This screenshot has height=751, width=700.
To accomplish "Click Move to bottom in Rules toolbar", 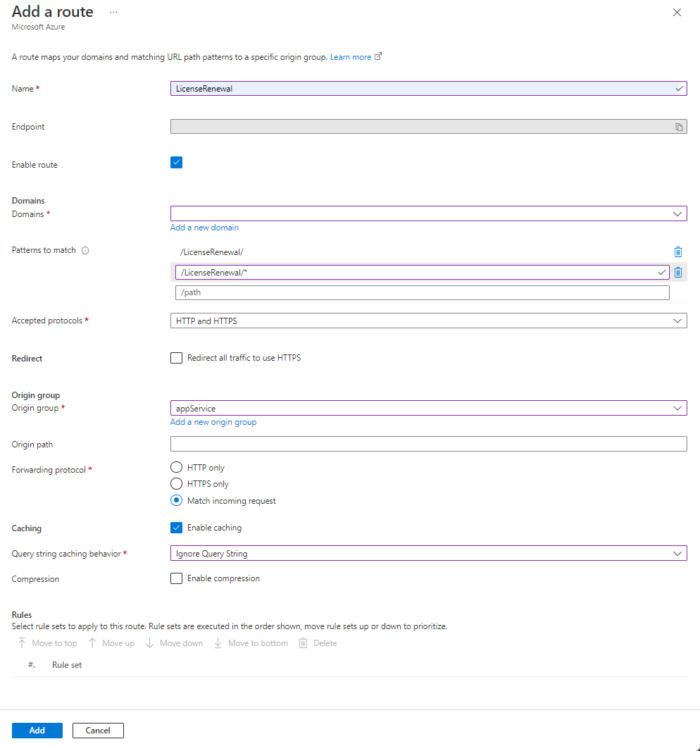I will tap(251, 643).
